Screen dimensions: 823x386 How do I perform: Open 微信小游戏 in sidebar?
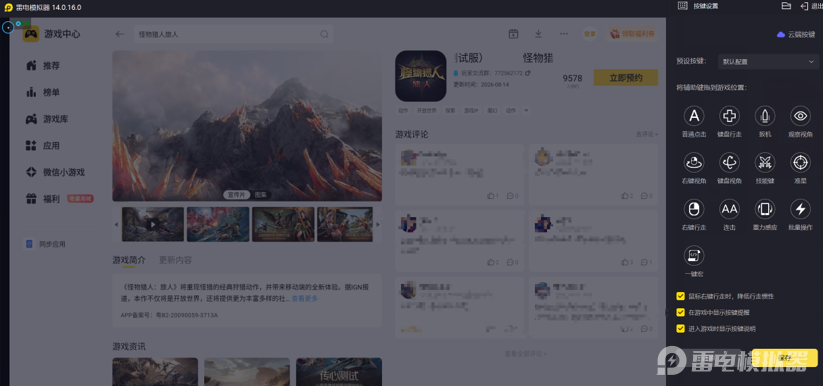pyautogui.click(x=55, y=172)
